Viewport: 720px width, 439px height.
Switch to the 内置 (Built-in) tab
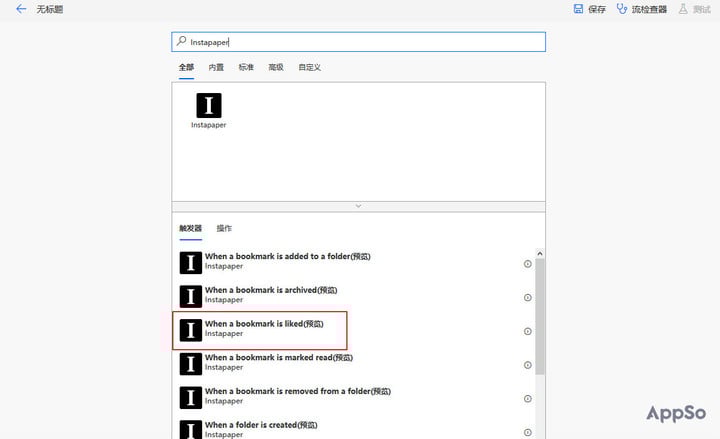click(216, 68)
